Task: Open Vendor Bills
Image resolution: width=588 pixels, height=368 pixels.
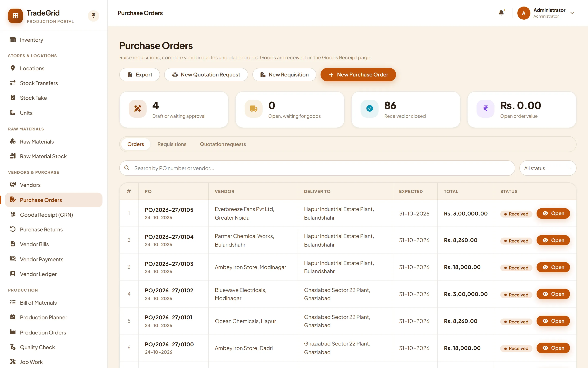Action: coord(54,244)
